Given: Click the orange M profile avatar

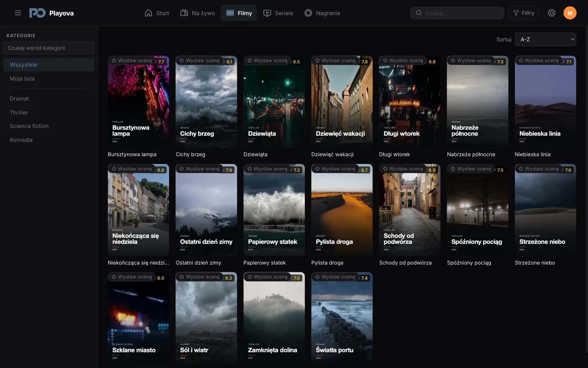Looking at the screenshot, I should click(570, 13).
